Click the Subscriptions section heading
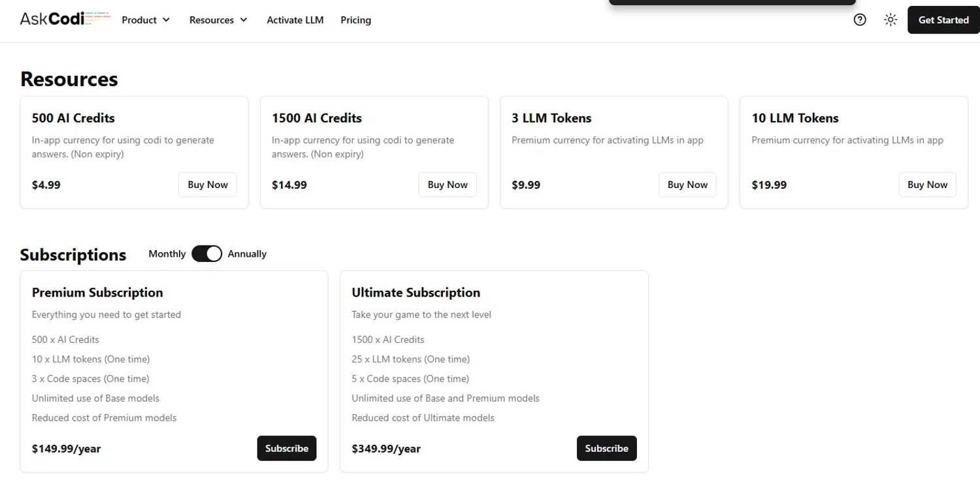Screen dimensions: 980x497 click(x=73, y=255)
